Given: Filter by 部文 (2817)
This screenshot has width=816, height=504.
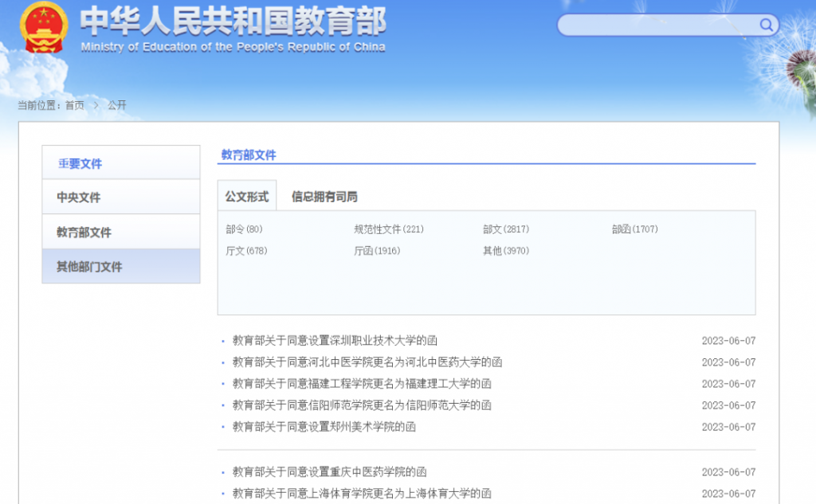Looking at the screenshot, I should coord(506,229).
